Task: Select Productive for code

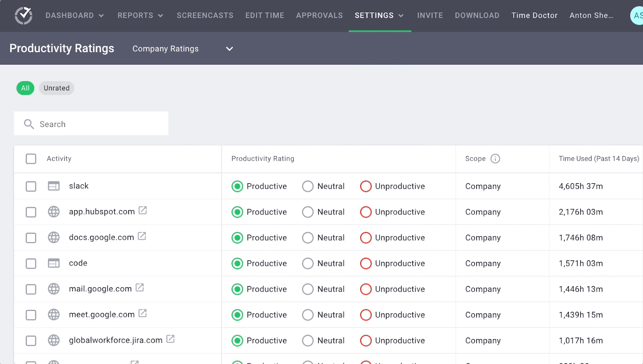Action: (238, 264)
